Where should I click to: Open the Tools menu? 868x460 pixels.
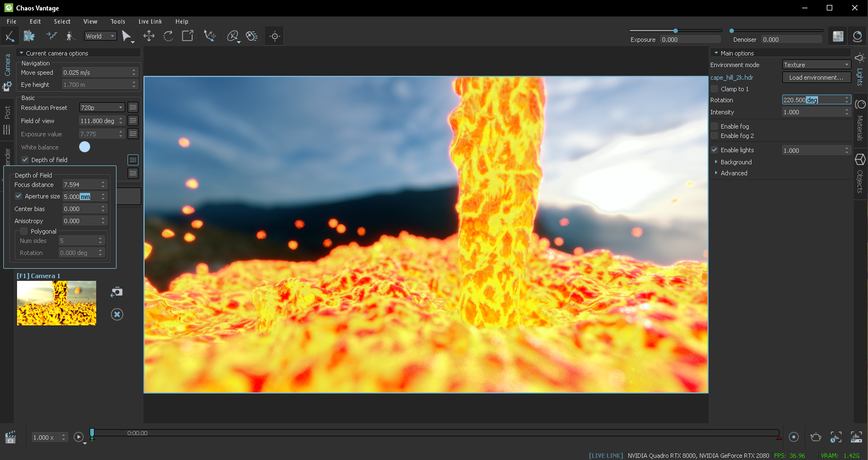[x=118, y=21]
